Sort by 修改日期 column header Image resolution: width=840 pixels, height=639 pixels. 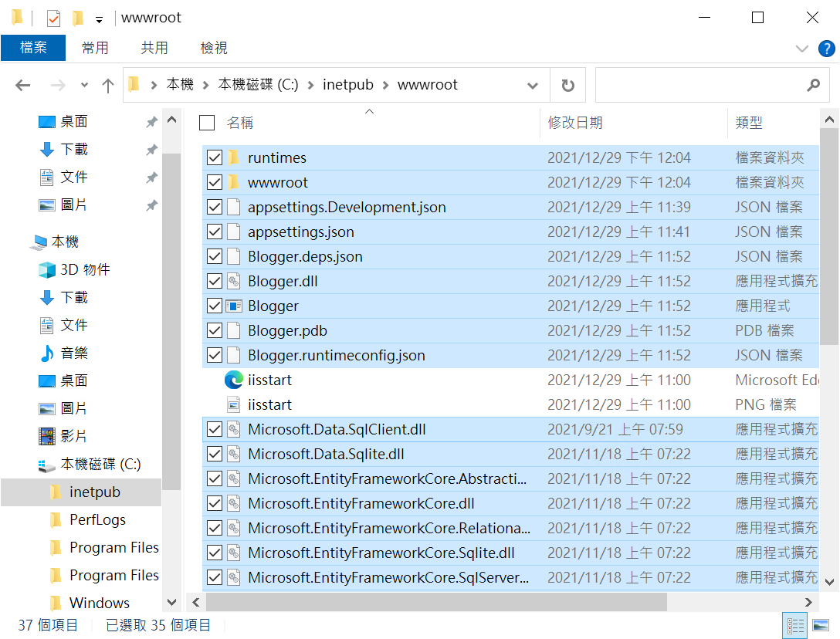coord(575,123)
